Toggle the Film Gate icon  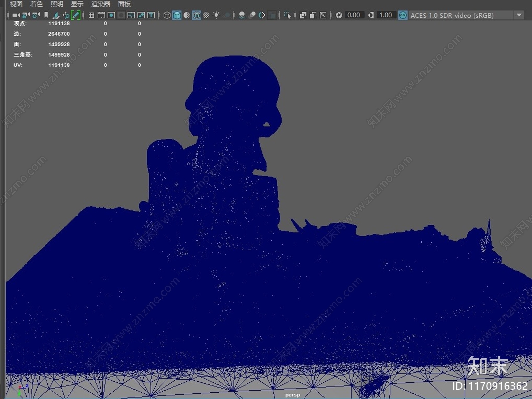pyautogui.click(x=101, y=15)
